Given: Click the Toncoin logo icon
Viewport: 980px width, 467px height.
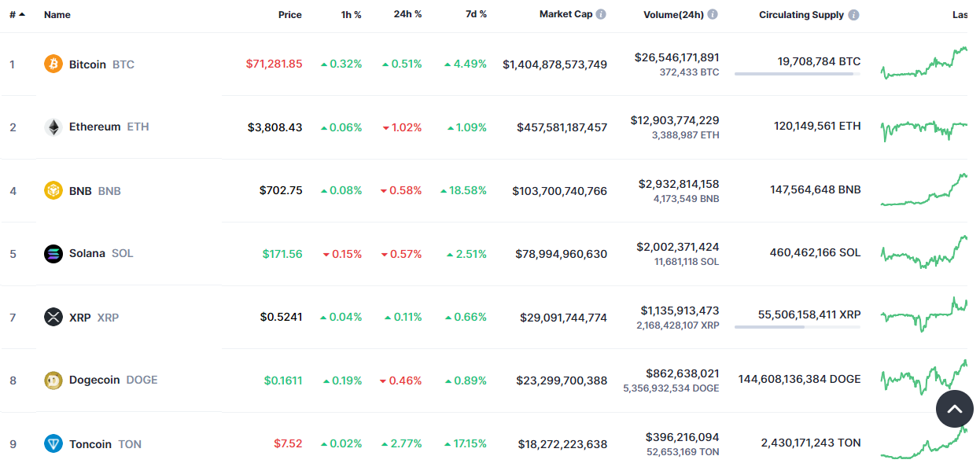Looking at the screenshot, I should [53, 443].
